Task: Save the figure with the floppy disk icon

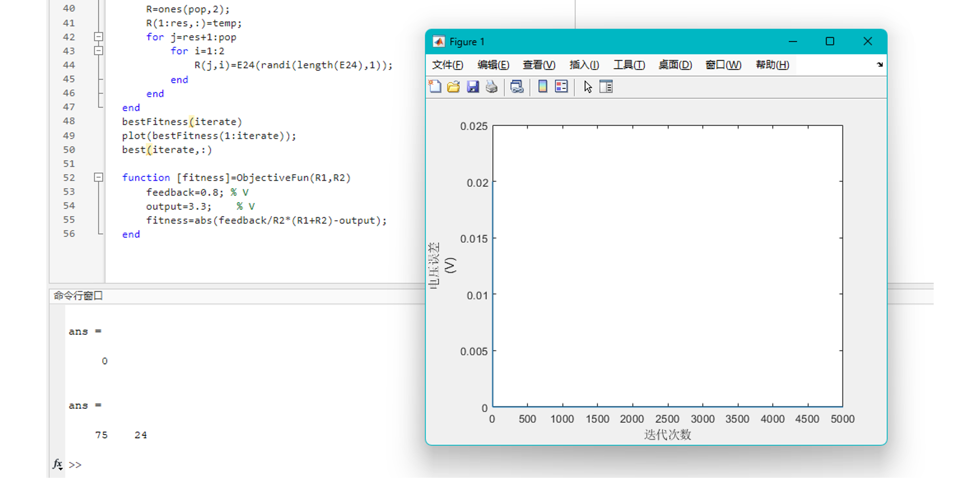Action: pyautogui.click(x=472, y=87)
